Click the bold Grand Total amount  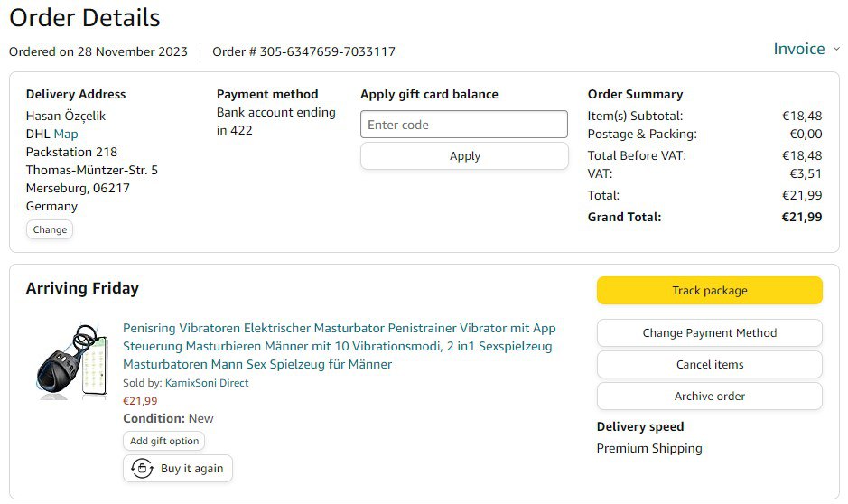pos(802,217)
